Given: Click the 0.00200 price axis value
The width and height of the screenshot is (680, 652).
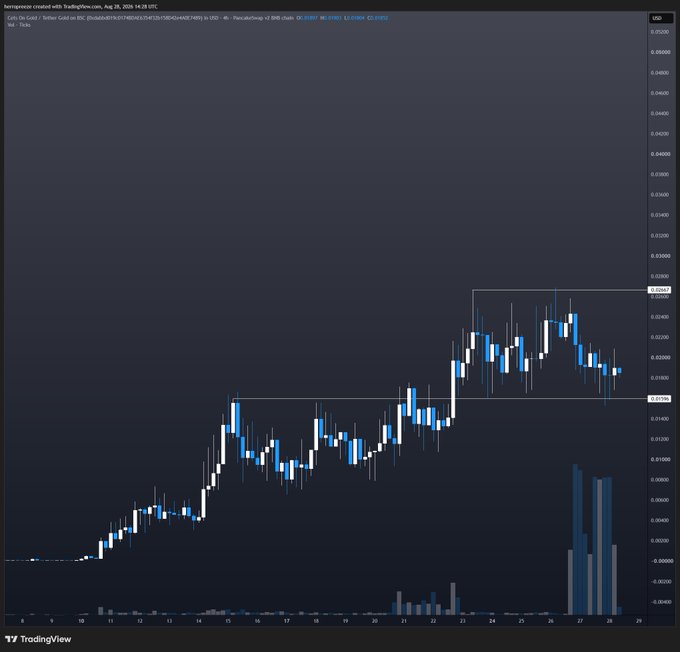Looking at the screenshot, I should 660,541.
